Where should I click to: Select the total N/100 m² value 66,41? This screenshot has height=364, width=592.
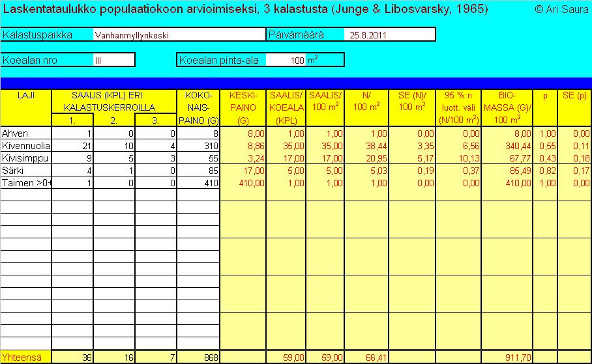click(366, 357)
